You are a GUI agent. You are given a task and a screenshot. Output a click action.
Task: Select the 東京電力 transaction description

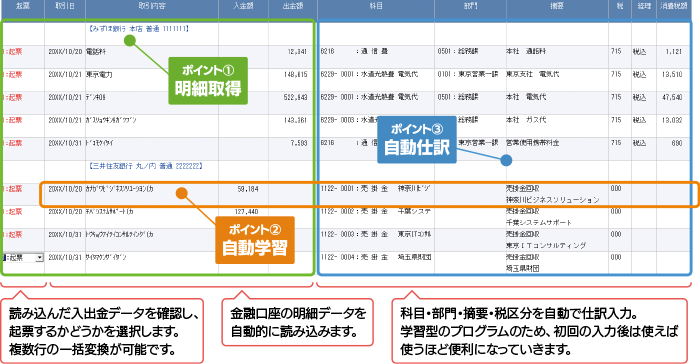tap(99, 75)
